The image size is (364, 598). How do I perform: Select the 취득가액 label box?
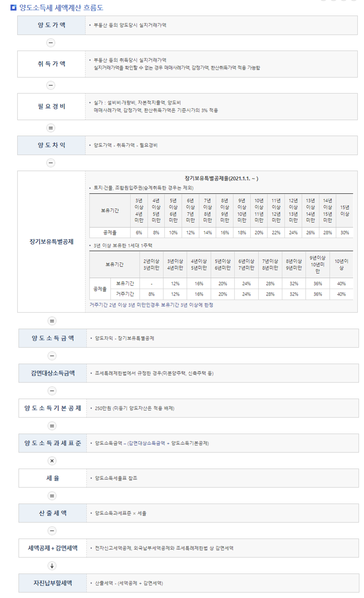pos(51,64)
